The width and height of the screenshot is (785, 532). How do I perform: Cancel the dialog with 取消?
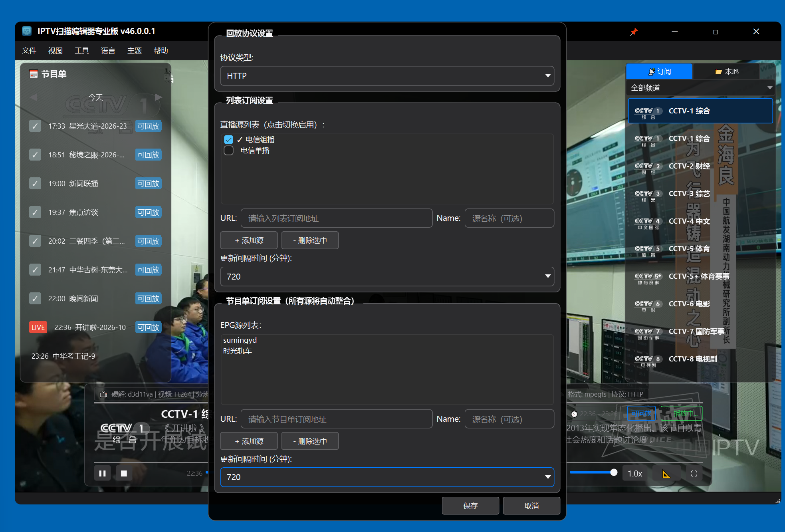click(x=532, y=506)
